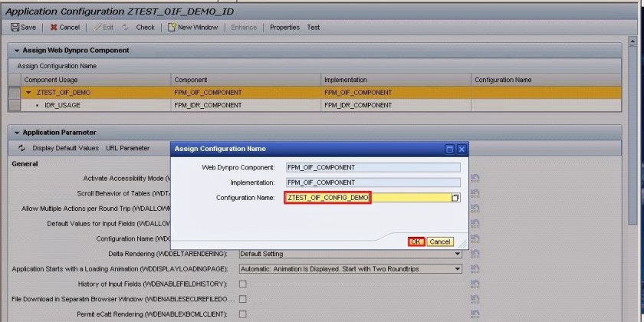This screenshot has height=322, width=644.
Task: Collapse the ZTEST_OIF_DEMO tree node
Action: point(28,93)
